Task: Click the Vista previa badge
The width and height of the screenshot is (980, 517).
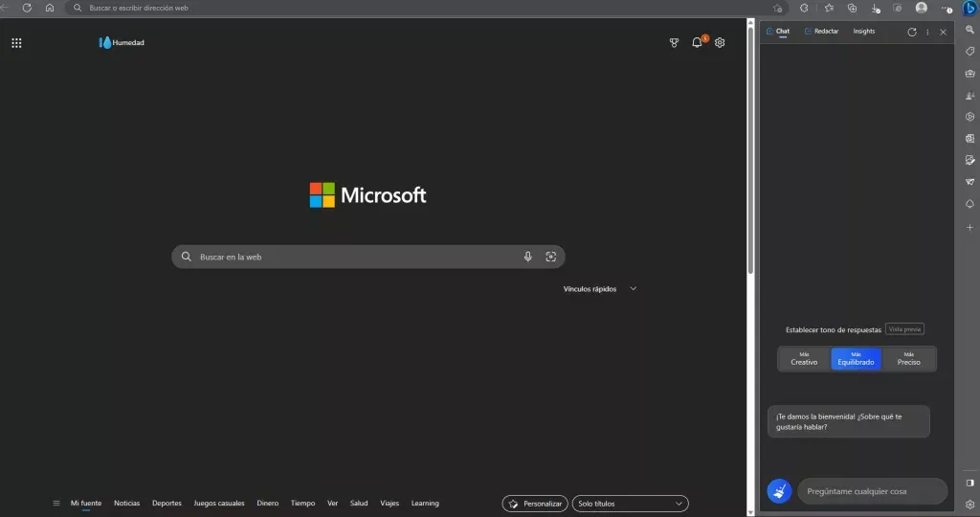Action: (x=904, y=329)
